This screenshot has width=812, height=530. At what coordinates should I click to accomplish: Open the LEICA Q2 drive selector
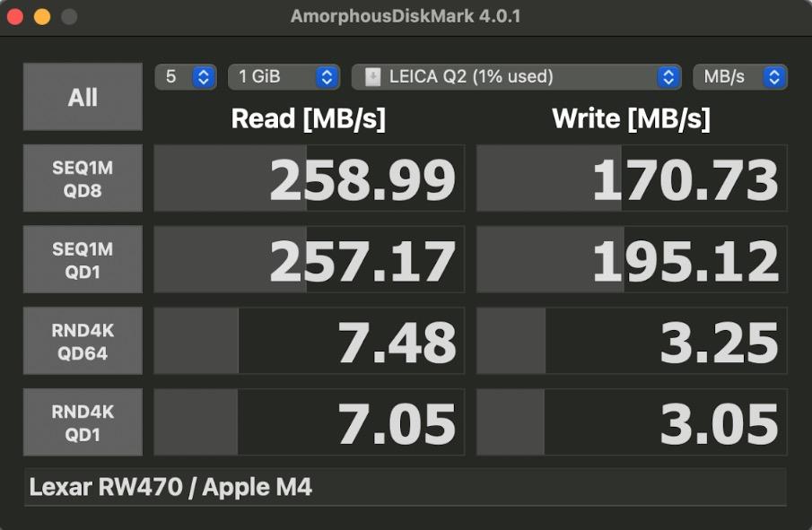(517, 77)
